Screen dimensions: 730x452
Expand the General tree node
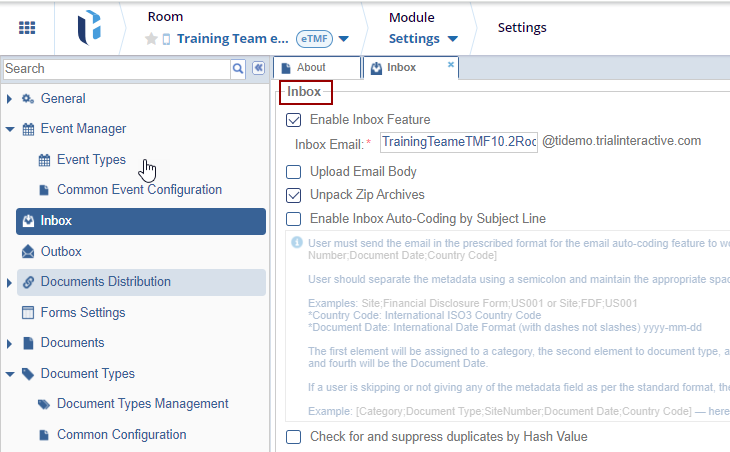(10, 99)
